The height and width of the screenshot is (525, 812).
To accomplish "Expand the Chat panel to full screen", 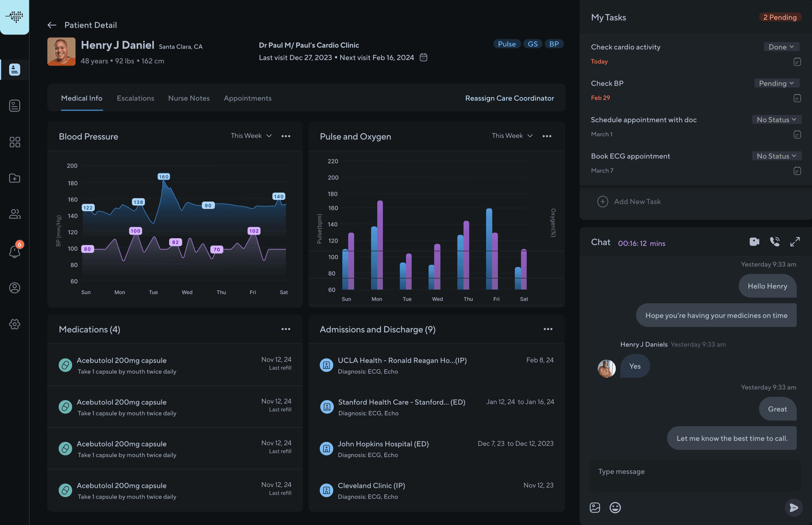I will tap(795, 242).
